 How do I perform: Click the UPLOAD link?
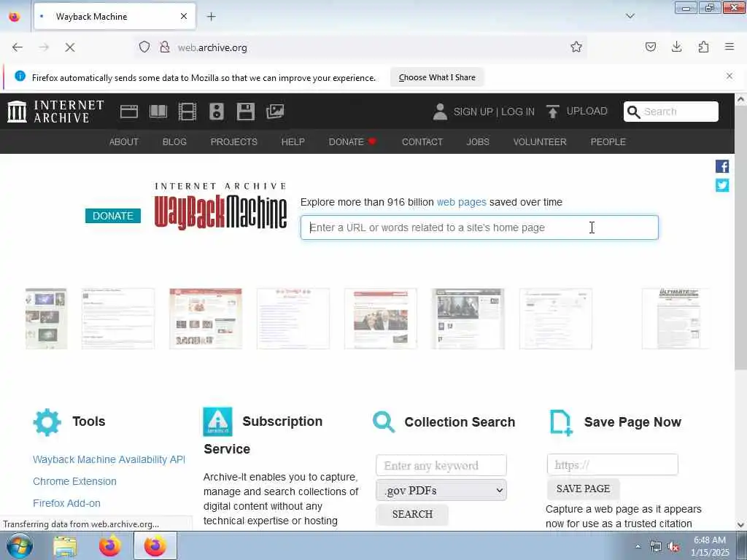tap(587, 111)
